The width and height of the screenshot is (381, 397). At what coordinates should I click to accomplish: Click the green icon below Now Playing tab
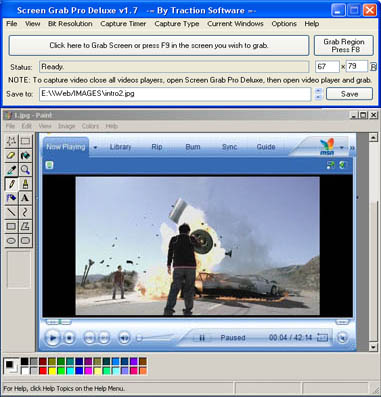coord(49,165)
